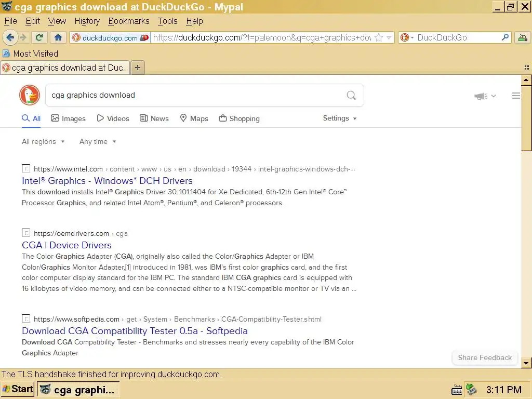Submit search with page magnifier icon
The image size is (532, 399).
pyautogui.click(x=351, y=96)
